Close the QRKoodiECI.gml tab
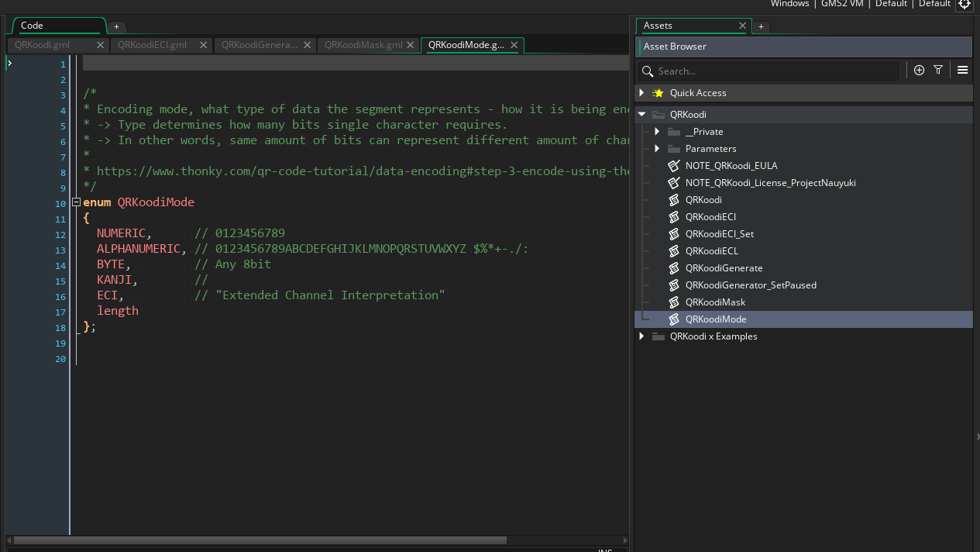 coord(204,45)
